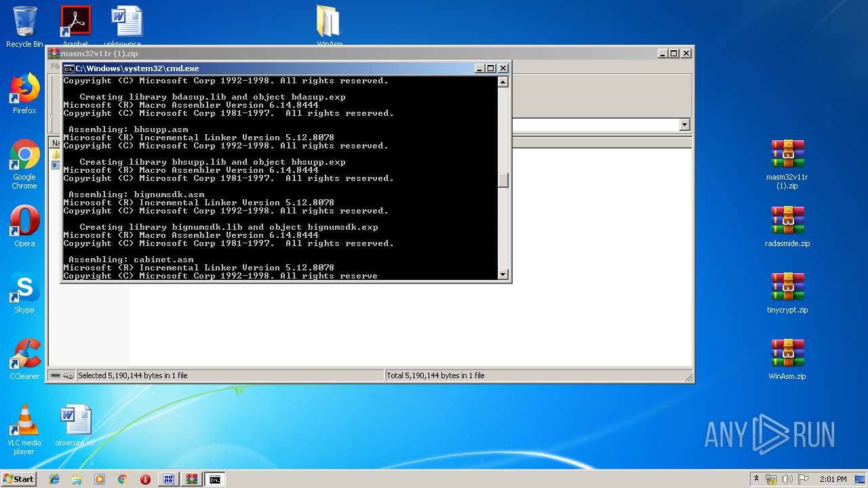Click 'Assembling: bignumsdk.asm' line in cmd
868x488 pixels.
pyautogui.click(x=136, y=195)
